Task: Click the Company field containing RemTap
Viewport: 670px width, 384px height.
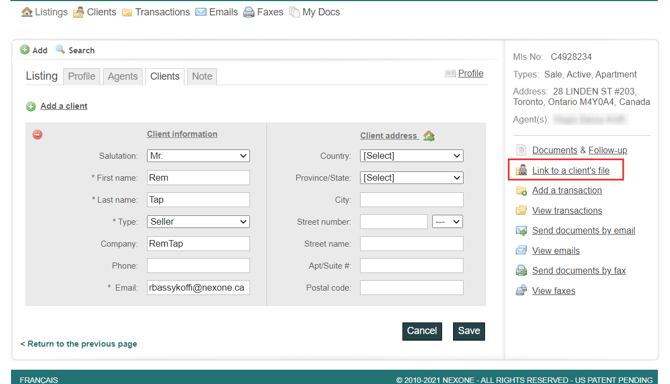Action: click(198, 243)
